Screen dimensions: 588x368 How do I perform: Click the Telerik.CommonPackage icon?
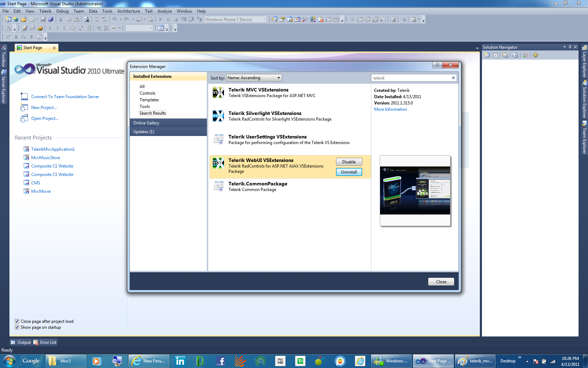point(218,186)
